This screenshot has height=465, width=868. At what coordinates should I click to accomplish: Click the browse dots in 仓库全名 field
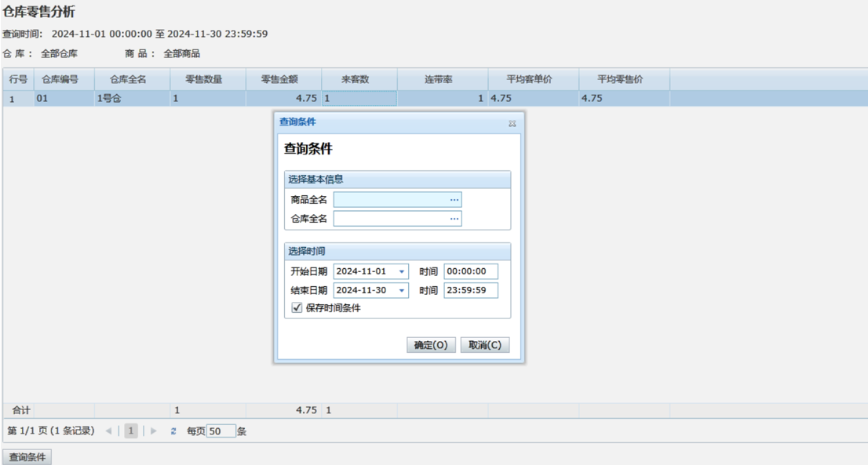point(454,219)
